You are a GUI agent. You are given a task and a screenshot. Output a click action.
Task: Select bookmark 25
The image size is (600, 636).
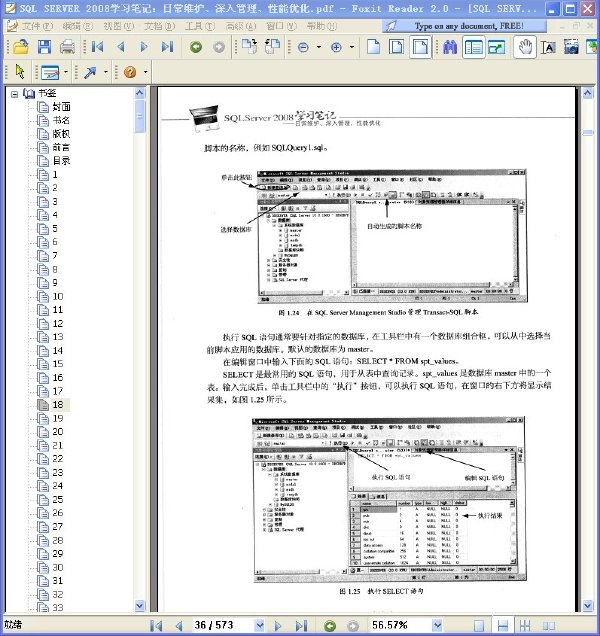click(x=58, y=499)
